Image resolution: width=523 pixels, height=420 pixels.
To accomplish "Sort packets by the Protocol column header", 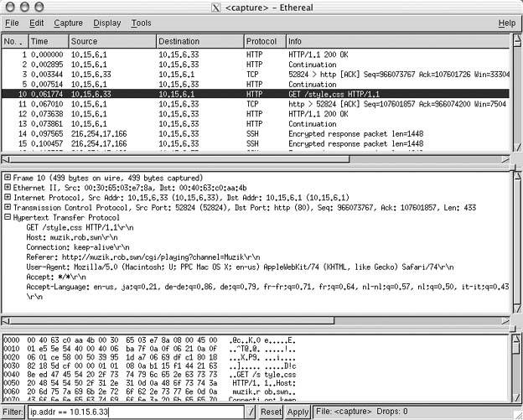I will pyautogui.click(x=264, y=41).
